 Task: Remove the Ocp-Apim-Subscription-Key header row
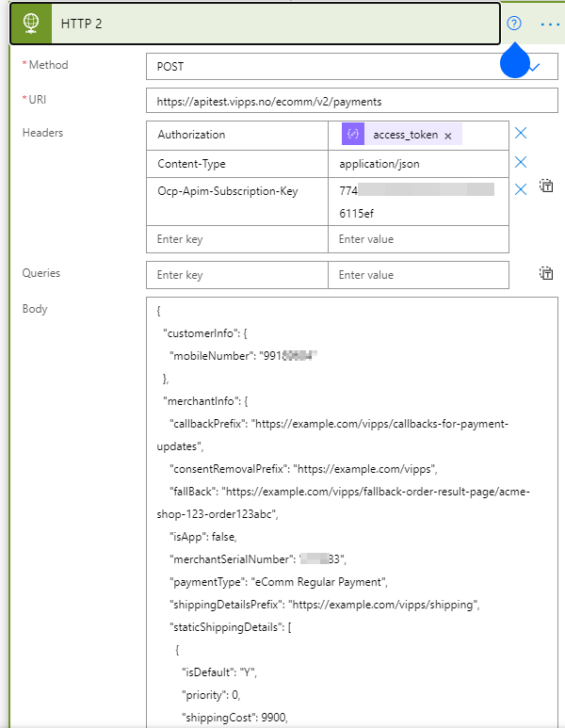[521, 189]
